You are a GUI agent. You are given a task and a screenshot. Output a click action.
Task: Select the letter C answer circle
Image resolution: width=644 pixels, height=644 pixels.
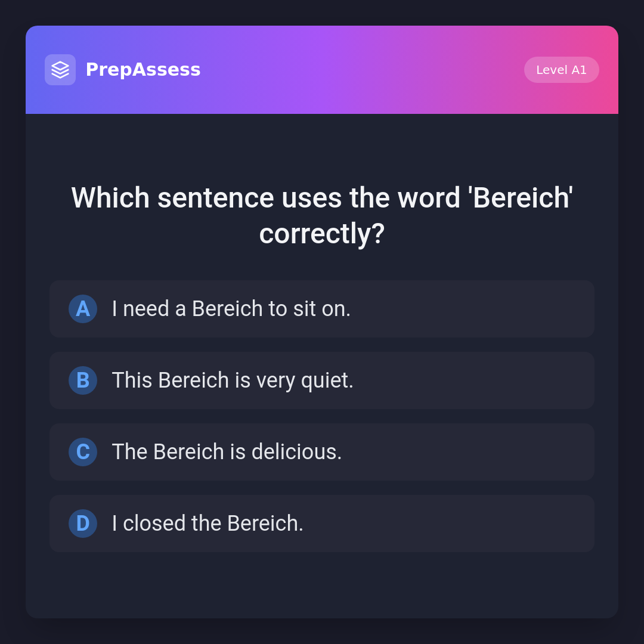click(x=83, y=452)
